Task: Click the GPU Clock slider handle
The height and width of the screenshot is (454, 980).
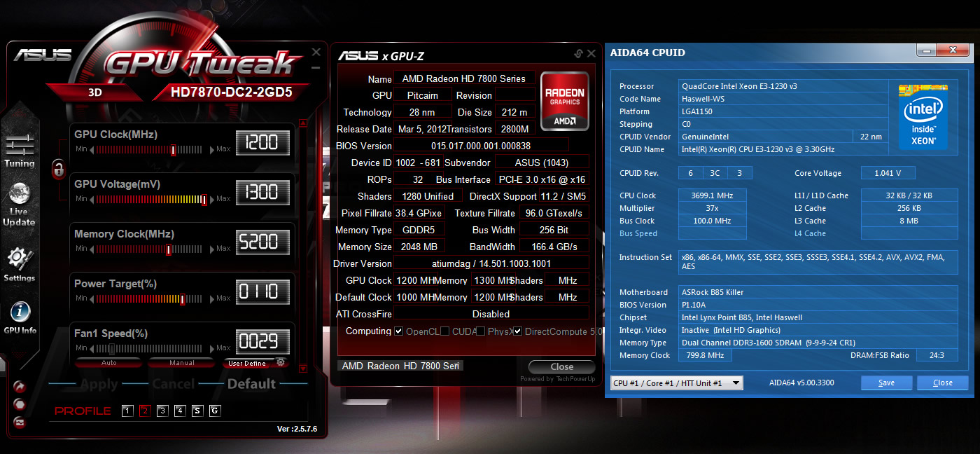Action: (174, 150)
